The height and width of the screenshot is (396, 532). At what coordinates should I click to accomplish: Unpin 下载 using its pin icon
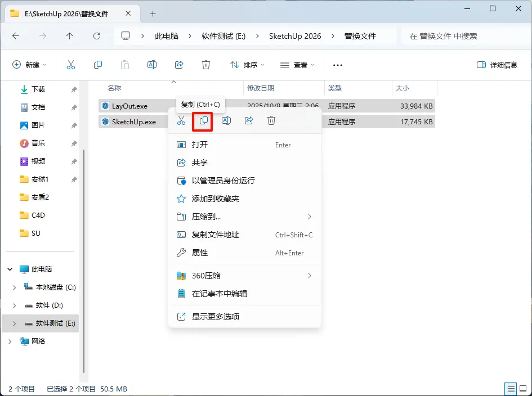click(x=74, y=89)
